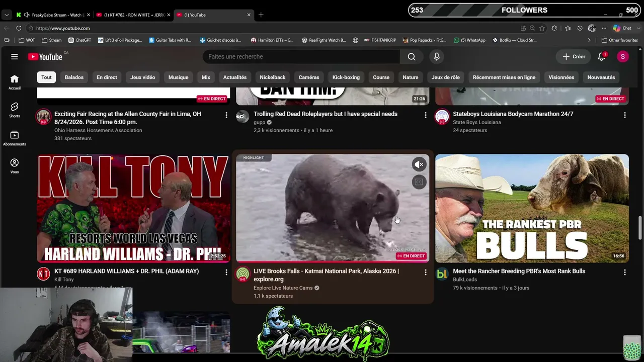Select the Jeux vidéo filter chip
This screenshot has width=644, height=362.
143,77
